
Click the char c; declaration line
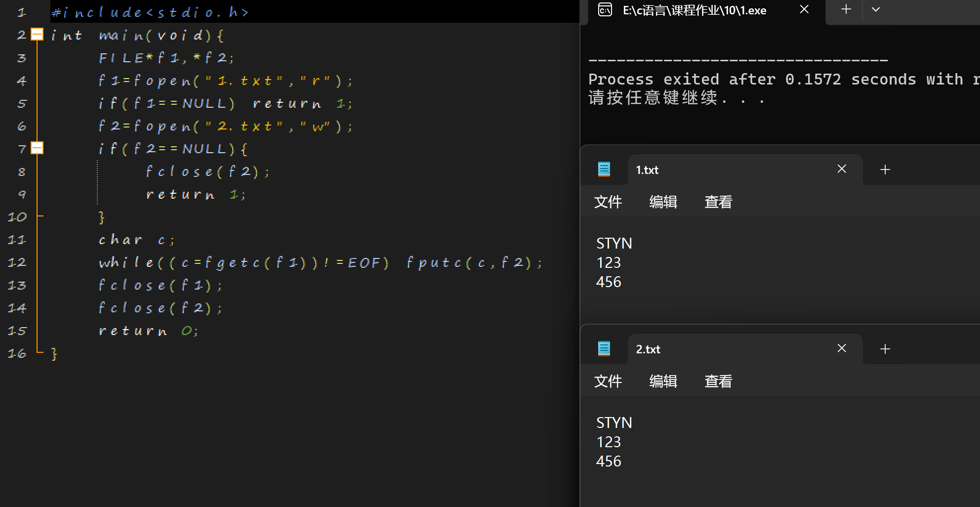click(x=137, y=240)
